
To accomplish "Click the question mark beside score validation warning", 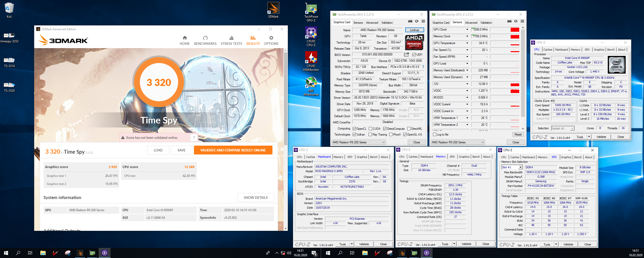I will coord(194,138).
